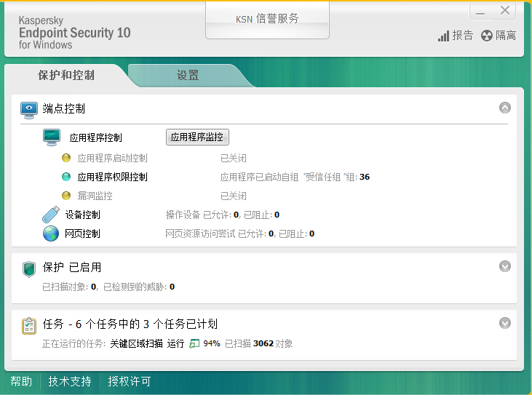Open the 帮助 link
532x395 pixels.
coord(21,381)
